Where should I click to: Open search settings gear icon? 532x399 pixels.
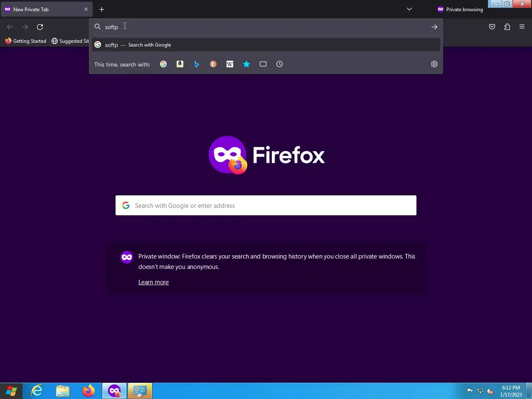coord(434,64)
